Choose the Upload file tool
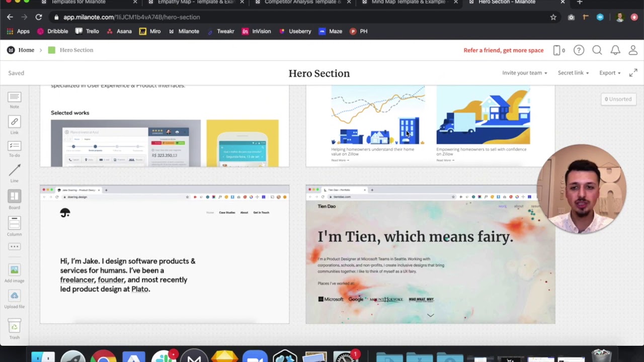This screenshot has height=362, width=644. 14,300
